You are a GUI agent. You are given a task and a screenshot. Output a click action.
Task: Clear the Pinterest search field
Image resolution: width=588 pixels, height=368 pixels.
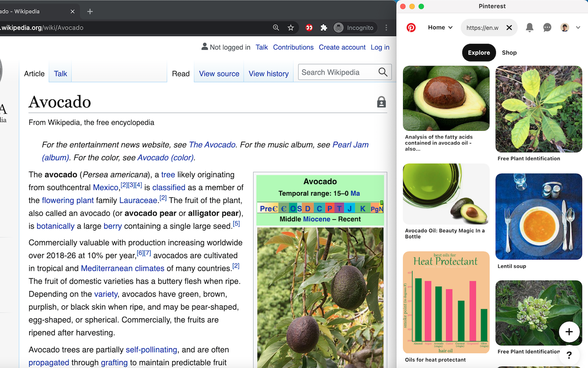(x=509, y=28)
